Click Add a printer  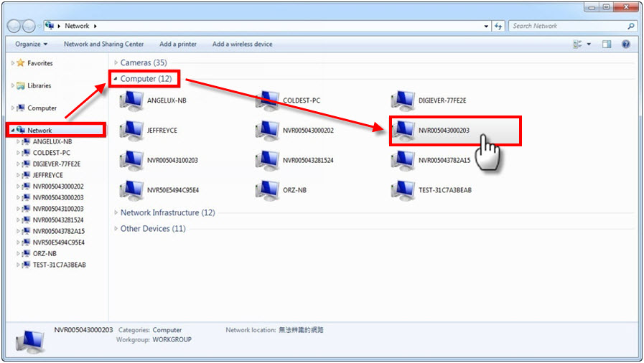(178, 44)
